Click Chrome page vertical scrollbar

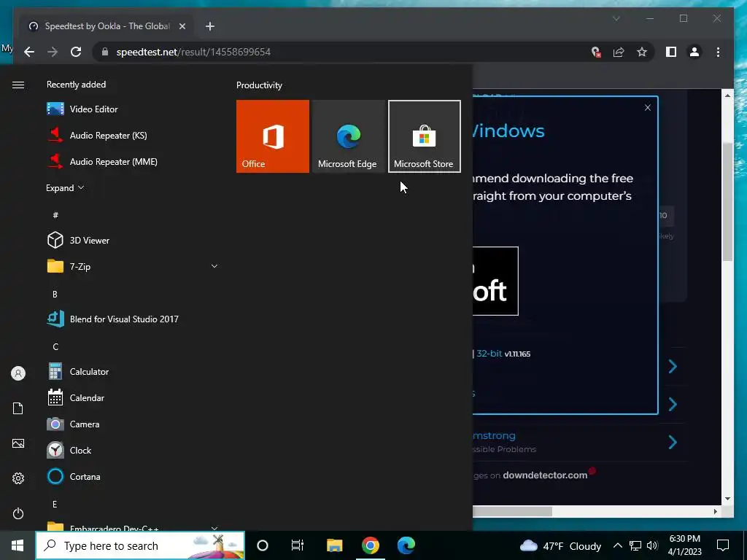pos(727,201)
